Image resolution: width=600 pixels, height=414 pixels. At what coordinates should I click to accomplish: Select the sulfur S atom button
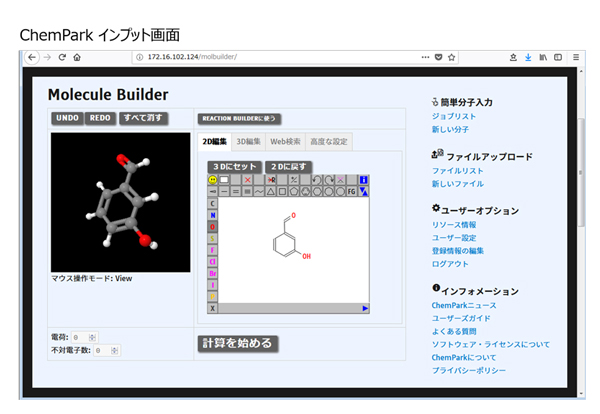[212, 238]
